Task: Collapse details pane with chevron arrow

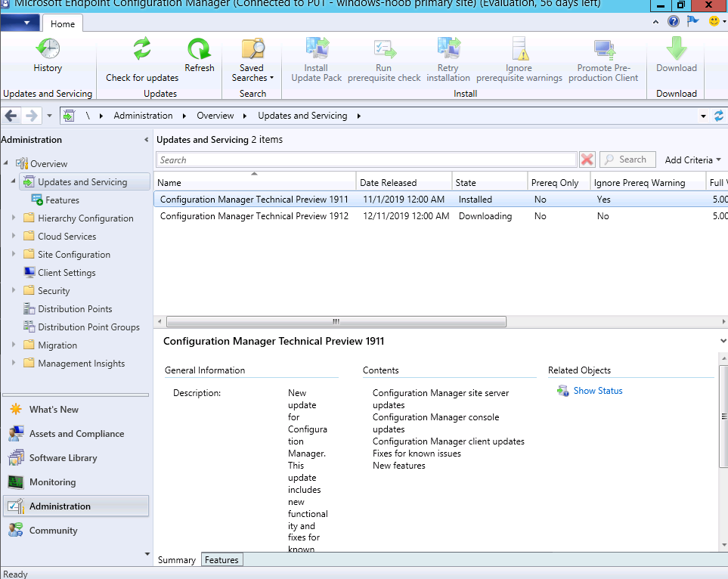Action: click(x=723, y=341)
